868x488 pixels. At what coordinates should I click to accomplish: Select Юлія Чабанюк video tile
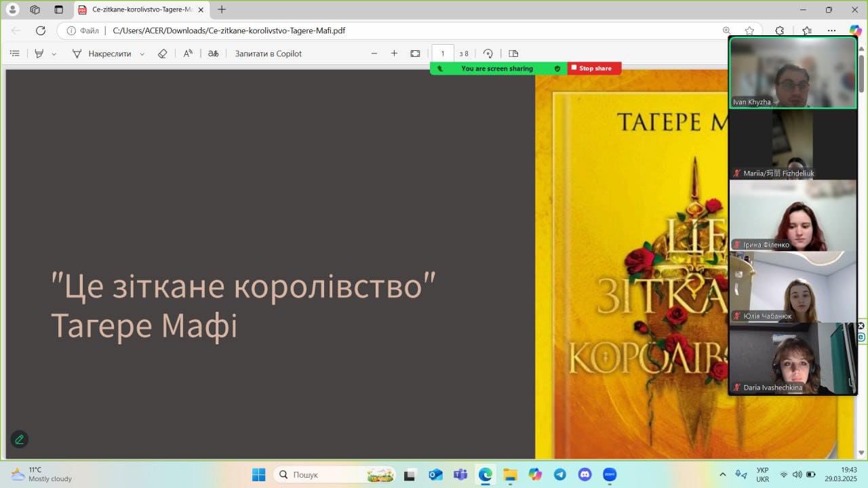pos(793,287)
